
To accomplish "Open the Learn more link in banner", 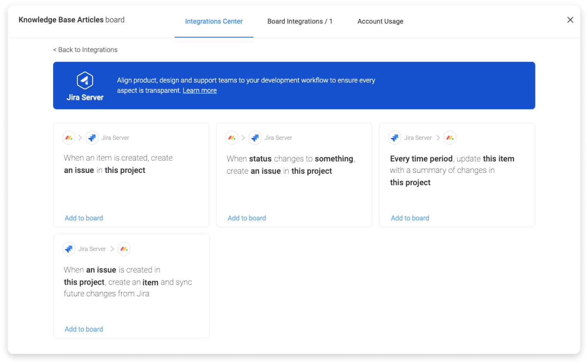I will pos(200,91).
